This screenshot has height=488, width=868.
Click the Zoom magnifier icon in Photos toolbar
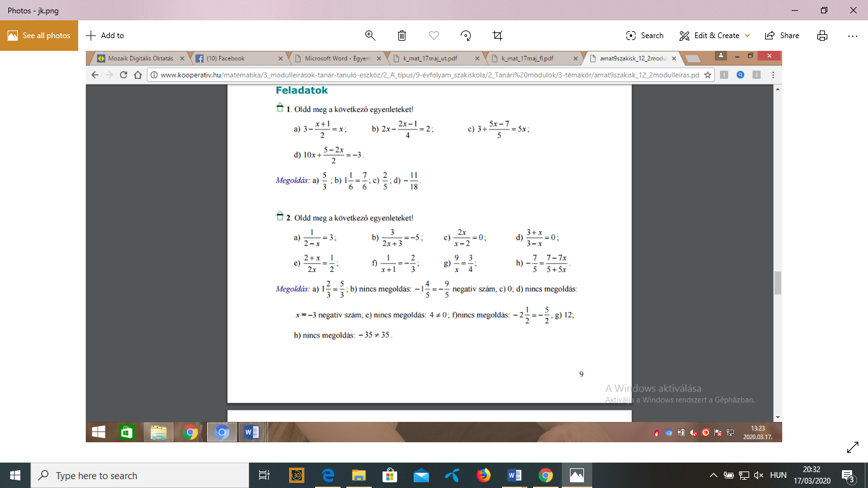pyautogui.click(x=370, y=36)
